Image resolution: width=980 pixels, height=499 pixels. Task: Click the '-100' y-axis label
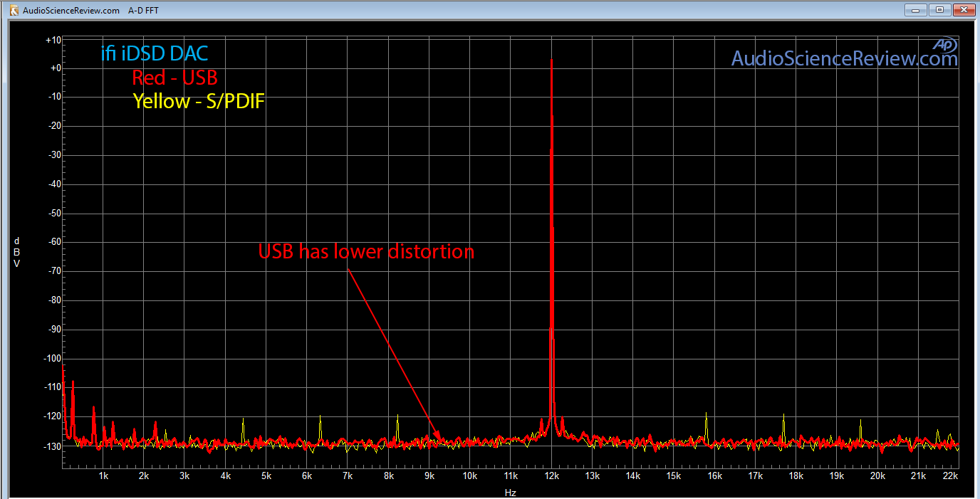pos(51,358)
